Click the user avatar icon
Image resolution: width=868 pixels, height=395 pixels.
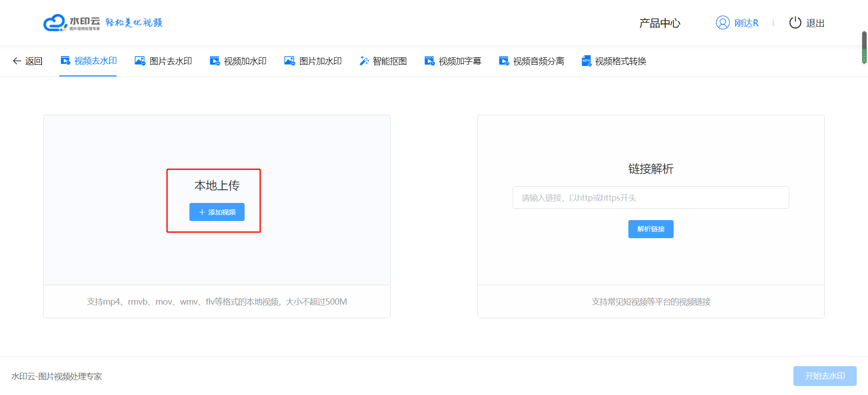[722, 23]
